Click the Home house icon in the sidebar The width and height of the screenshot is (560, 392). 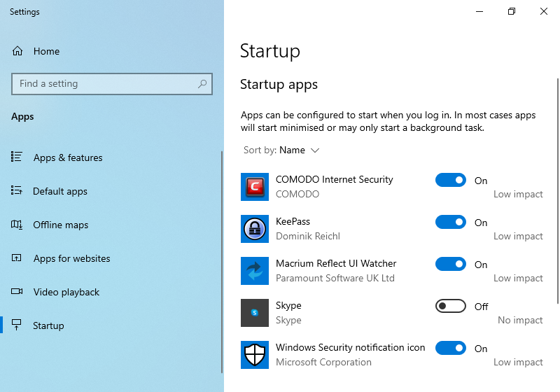[17, 51]
